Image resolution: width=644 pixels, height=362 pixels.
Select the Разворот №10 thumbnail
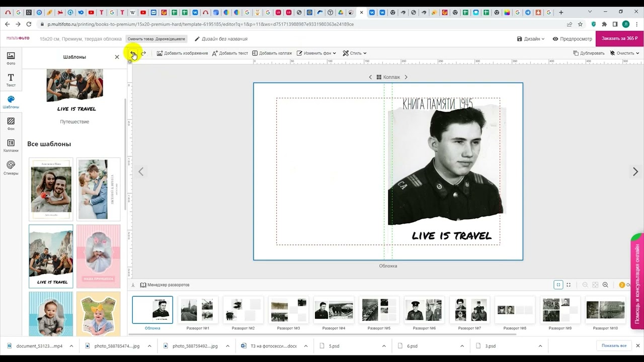(x=605, y=310)
